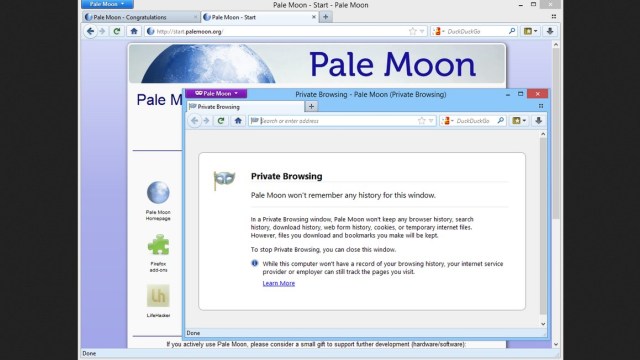Open downloads arrow in main window toolbar

click(550, 31)
